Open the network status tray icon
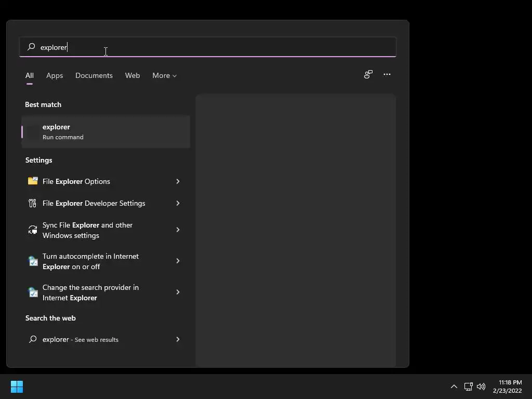 coord(468,387)
